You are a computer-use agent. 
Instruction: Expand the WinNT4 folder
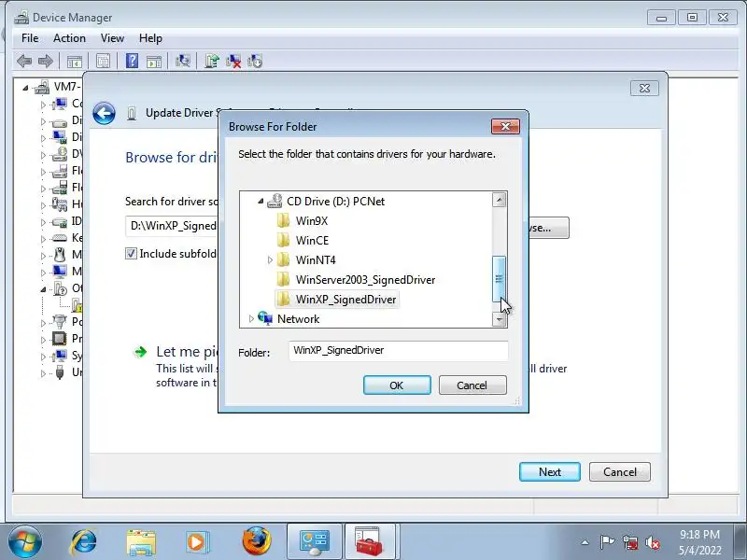270,260
